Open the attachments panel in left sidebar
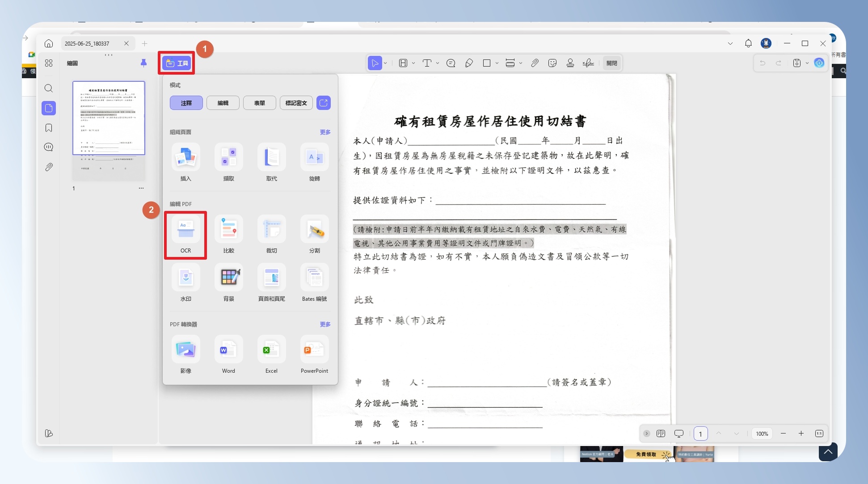Image resolution: width=868 pixels, height=484 pixels. coord(49,167)
